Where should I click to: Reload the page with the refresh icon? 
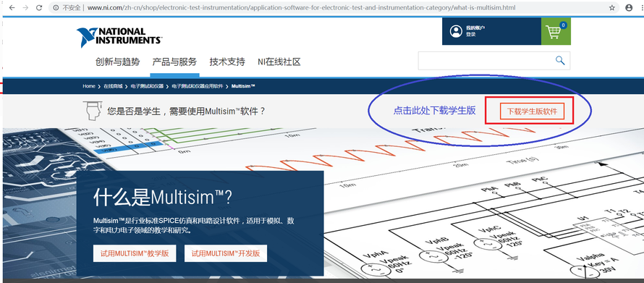39,7
